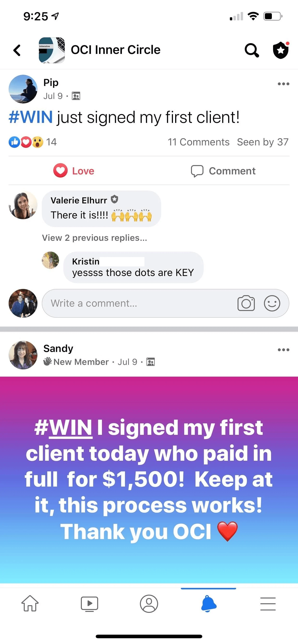The image size is (298, 644).
Task: Expand View 2 previous replies
Action: click(x=94, y=238)
